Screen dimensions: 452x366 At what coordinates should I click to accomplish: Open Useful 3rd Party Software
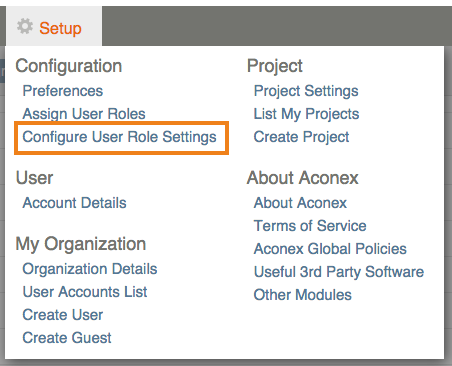coord(339,272)
